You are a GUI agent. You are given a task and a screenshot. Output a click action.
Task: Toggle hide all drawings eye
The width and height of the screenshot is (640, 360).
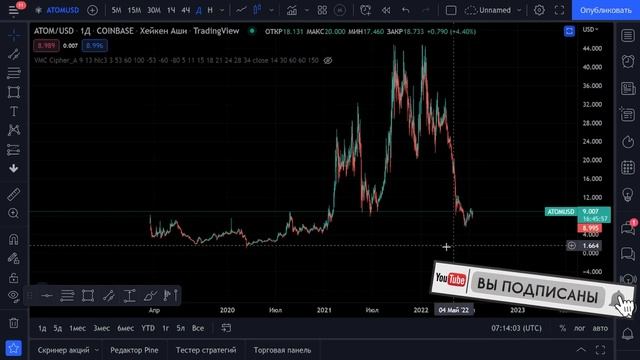(x=14, y=296)
